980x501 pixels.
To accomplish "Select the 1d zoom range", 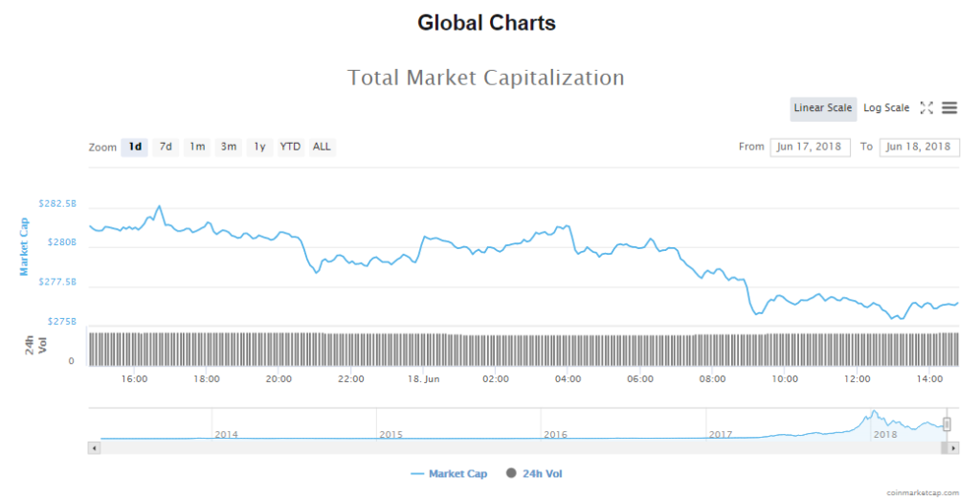I will 135,147.
